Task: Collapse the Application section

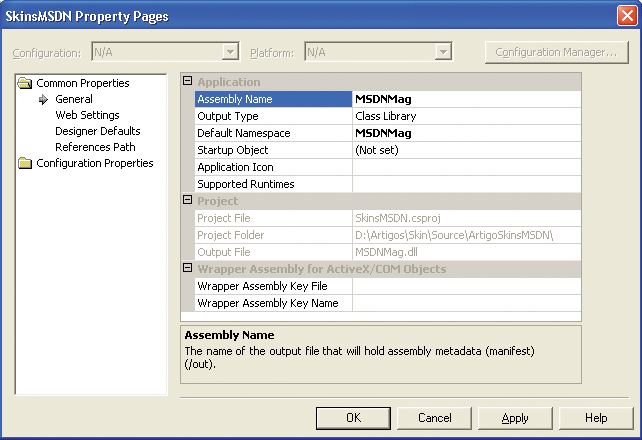Action: (188, 82)
